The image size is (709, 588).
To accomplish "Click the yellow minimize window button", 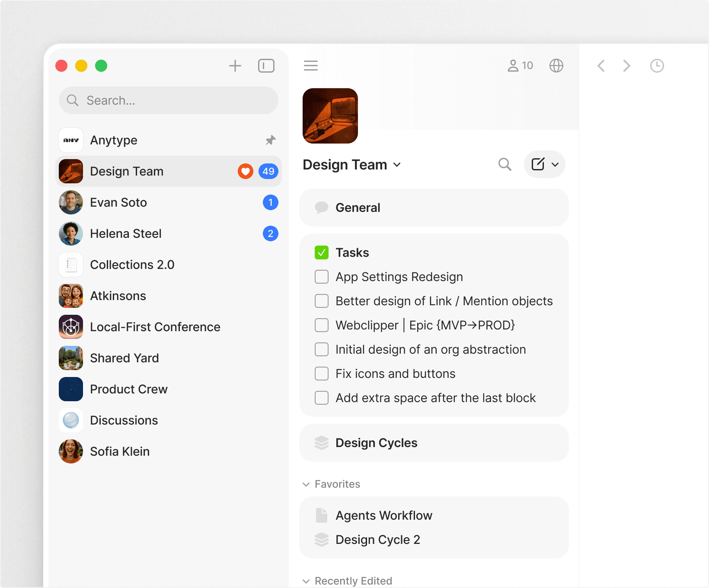I will click(x=81, y=66).
